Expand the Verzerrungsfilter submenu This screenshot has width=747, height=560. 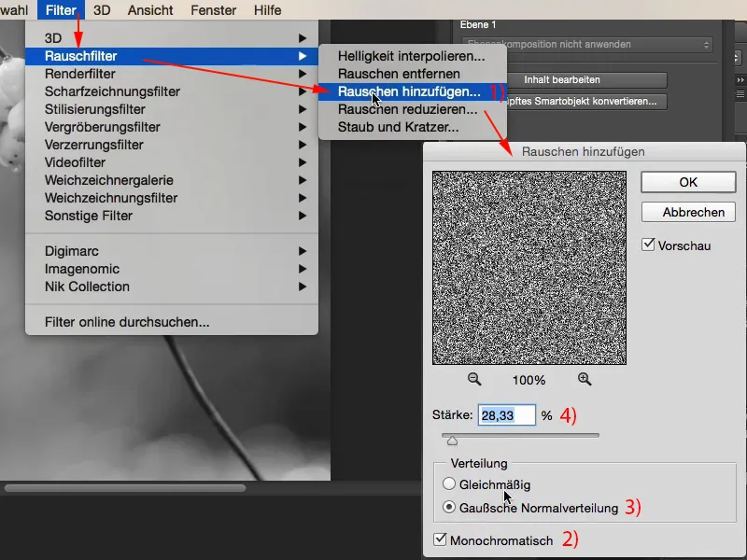pyautogui.click(x=172, y=145)
